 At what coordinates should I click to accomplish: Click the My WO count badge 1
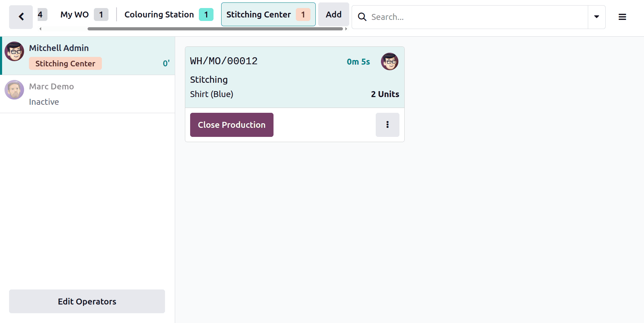pos(101,14)
